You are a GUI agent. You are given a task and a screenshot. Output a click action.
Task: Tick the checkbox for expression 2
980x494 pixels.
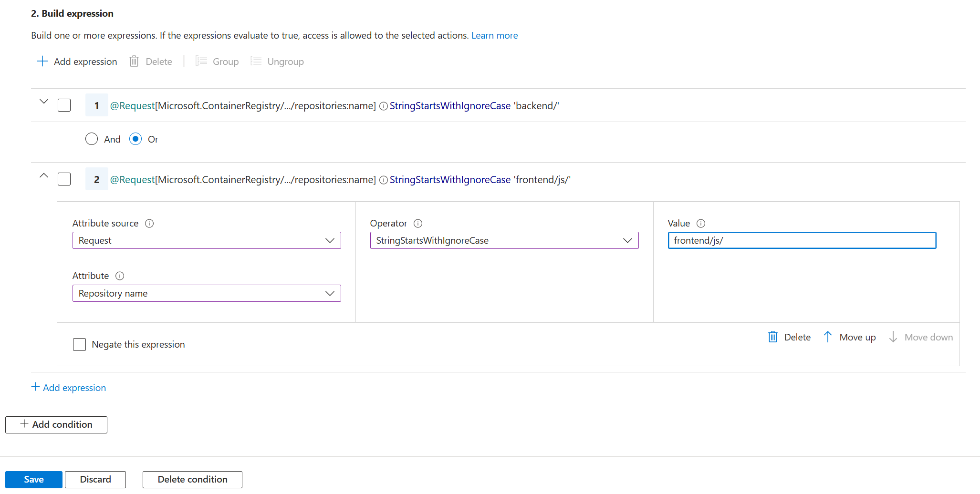[x=64, y=179]
